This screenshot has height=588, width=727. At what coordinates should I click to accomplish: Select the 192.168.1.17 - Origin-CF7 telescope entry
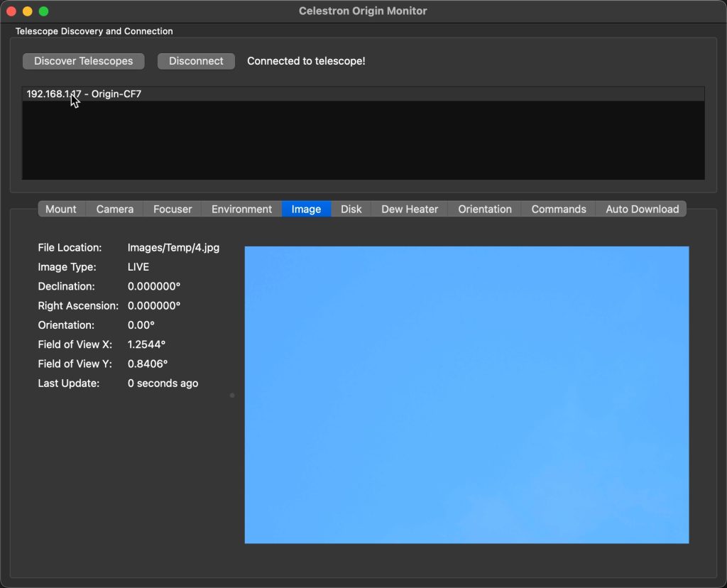(x=363, y=94)
